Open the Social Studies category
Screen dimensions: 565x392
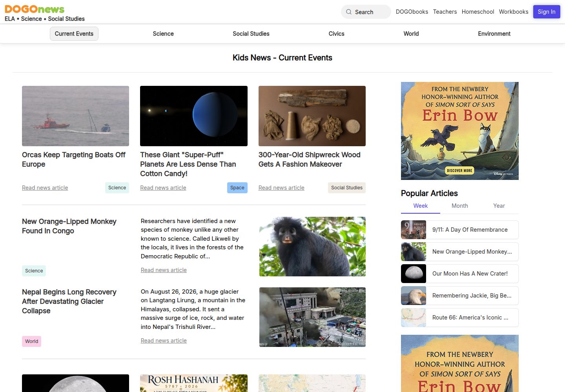pyautogui.click(x=251, y=34)
